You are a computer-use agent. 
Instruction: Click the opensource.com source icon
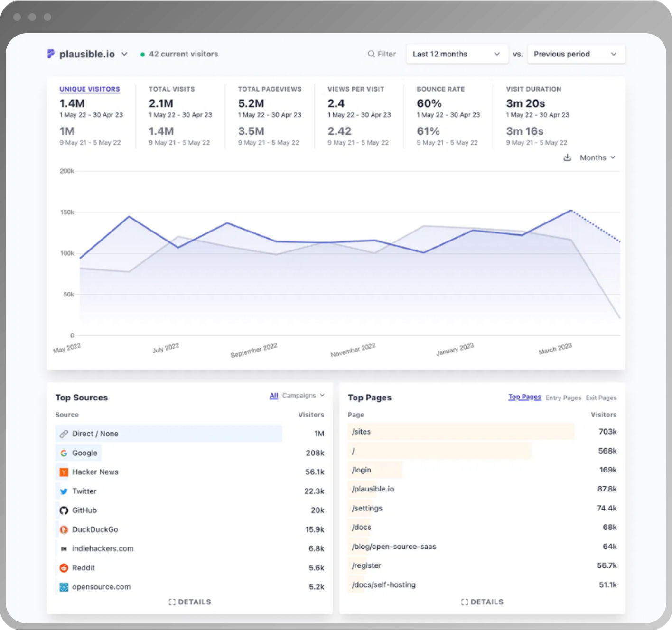pos(64,587)
